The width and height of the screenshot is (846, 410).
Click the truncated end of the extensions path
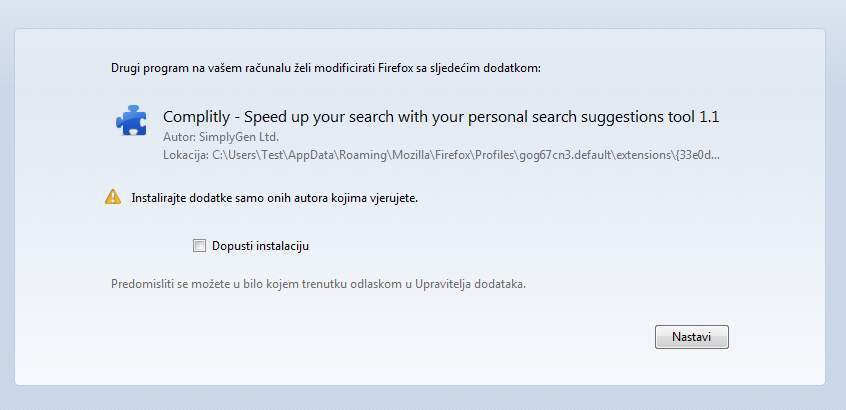click(x=698, y=155)
